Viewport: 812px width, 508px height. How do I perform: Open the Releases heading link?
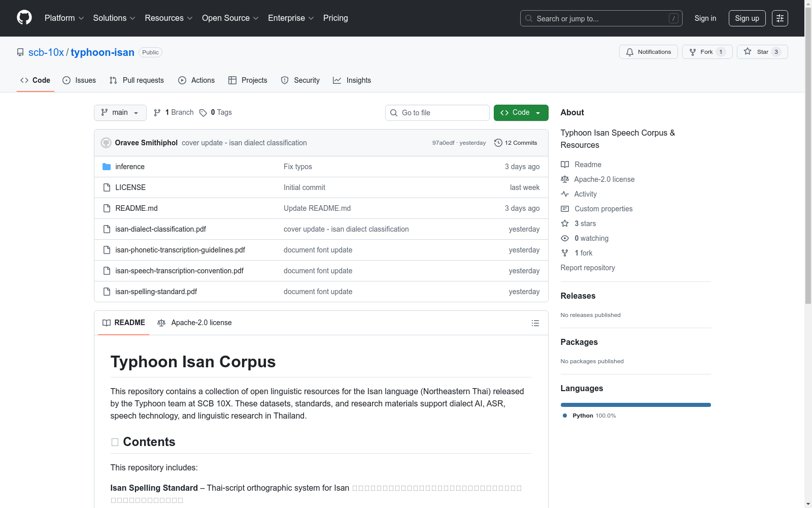(x=578, y=296)
